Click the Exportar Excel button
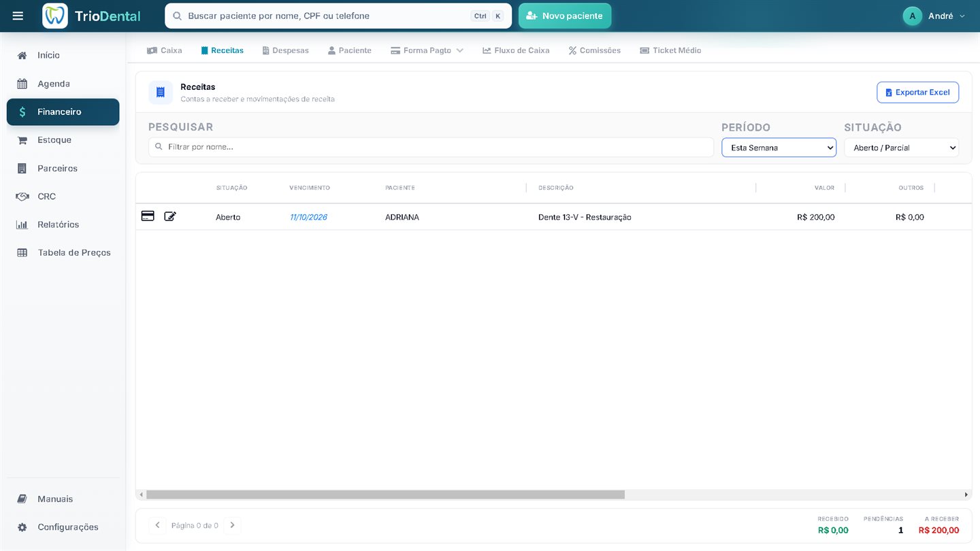This screenshot has width=980, height=551. (x=917, y=93)
